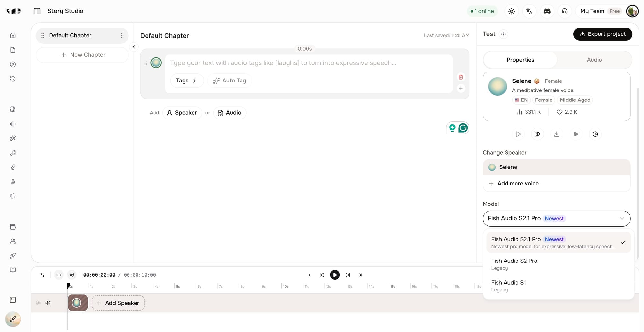Click the Auto Tag button
This screenshot has width=644, height=332.
click(230, 81)
